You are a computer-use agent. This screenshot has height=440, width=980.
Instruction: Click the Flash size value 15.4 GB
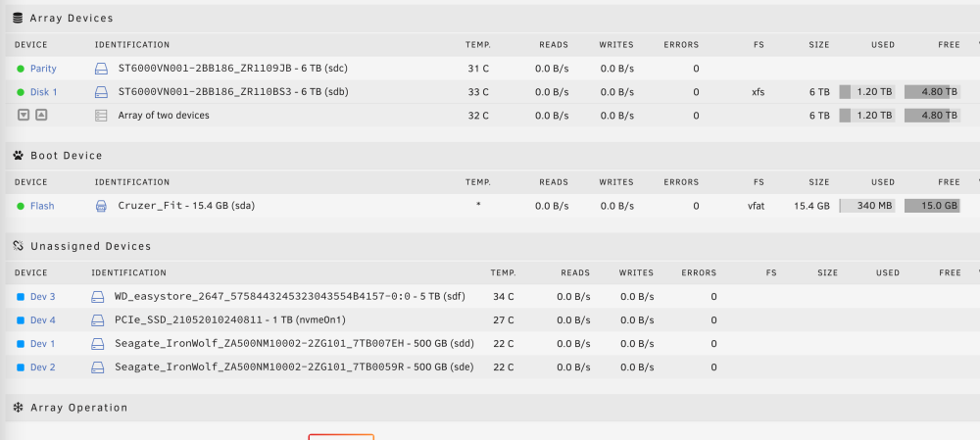pos(811,206)
